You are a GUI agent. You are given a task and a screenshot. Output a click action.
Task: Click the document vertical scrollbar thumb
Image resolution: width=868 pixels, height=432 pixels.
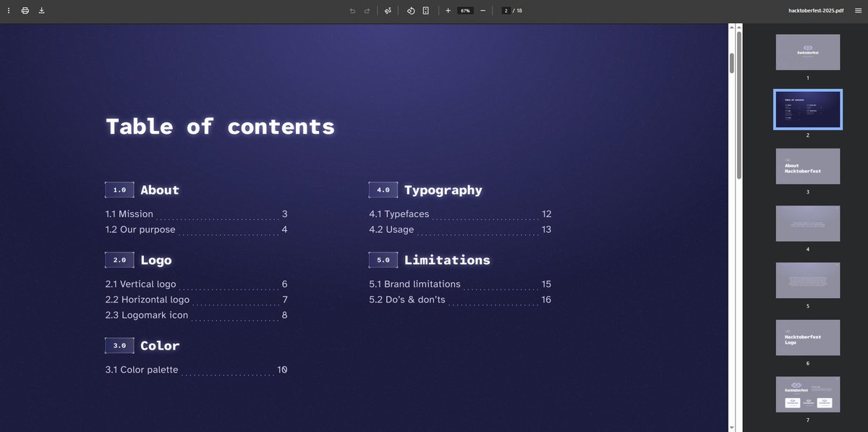[x=732, y=63]
